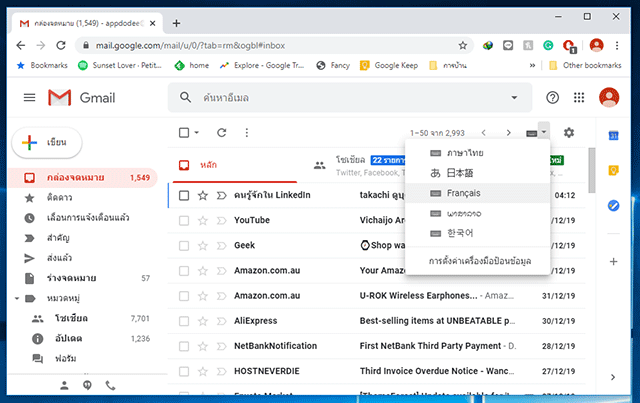
Task: Open the select dropdown arrow beside the checkbox
Action: point(196,133)
